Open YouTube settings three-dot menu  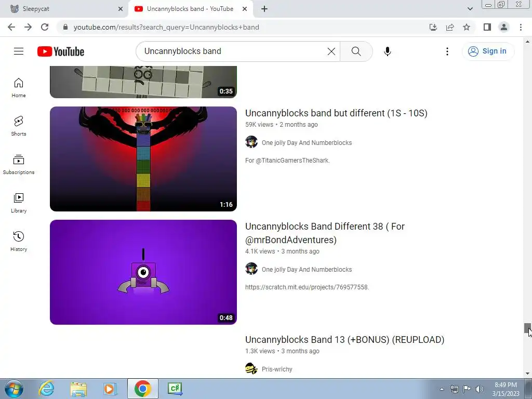click(x=447, y=51)
